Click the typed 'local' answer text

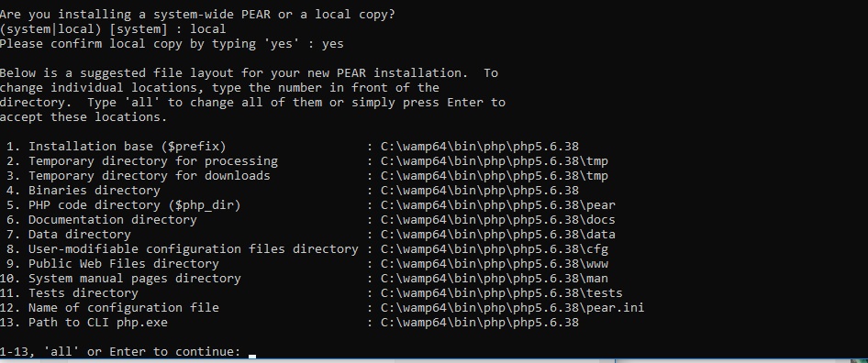(x=207, y=28)
